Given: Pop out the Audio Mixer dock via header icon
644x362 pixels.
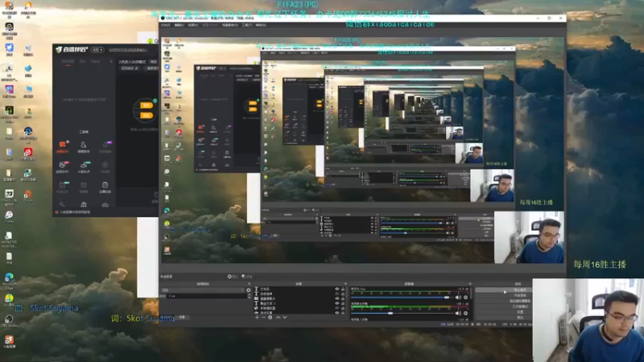Looking at the screenshot, I should tap(470, 284).
